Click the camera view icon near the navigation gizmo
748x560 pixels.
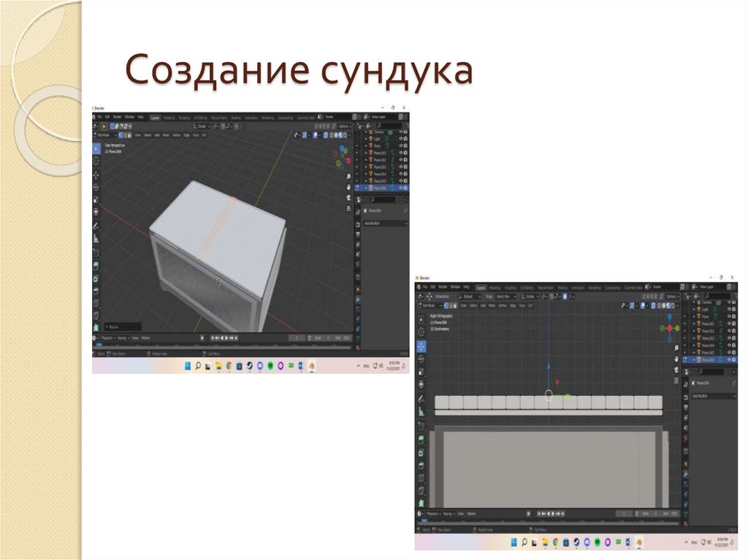point(348,199)
